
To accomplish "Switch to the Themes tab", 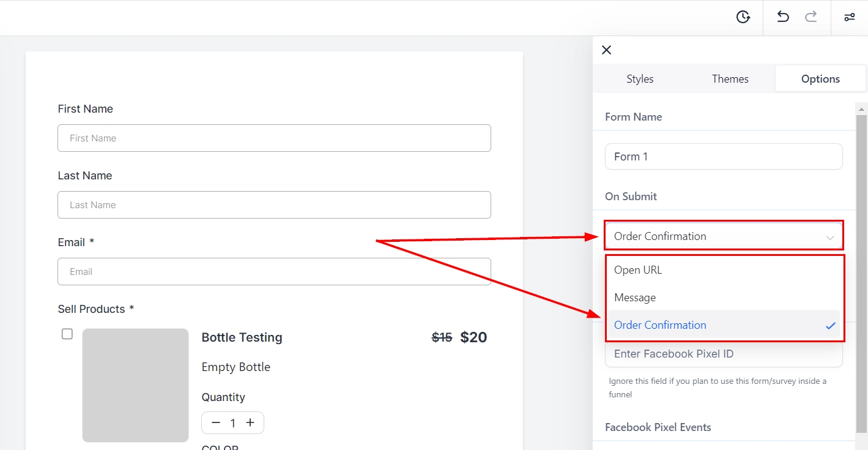I will tap(730, 79).
